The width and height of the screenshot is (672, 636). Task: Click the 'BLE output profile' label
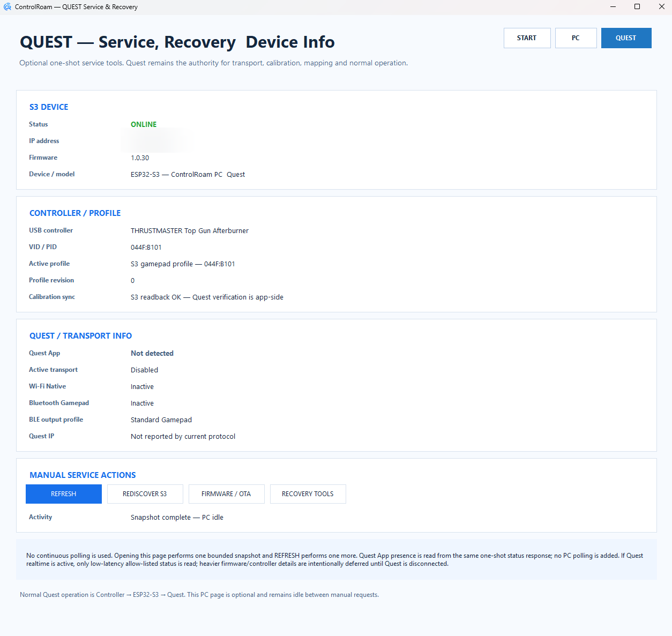click(56, 420)
